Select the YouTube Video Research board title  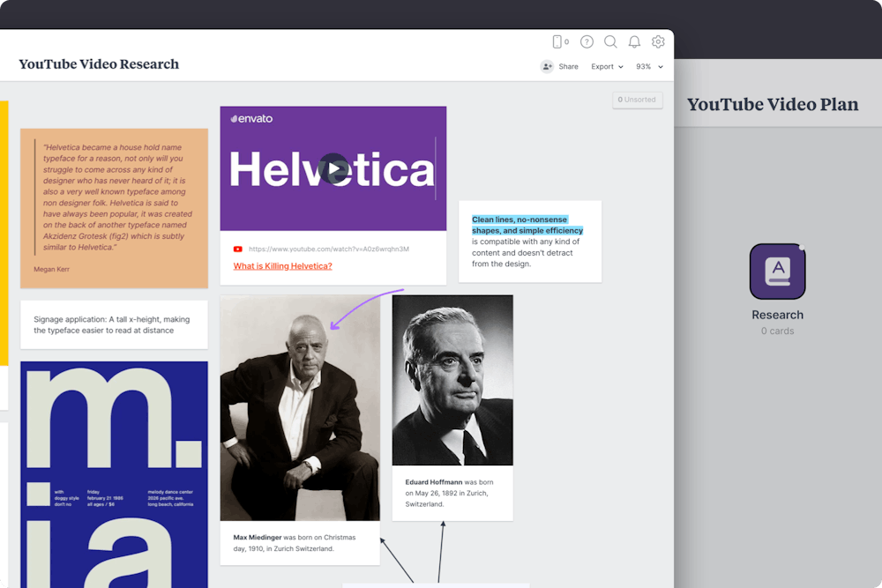99,64
